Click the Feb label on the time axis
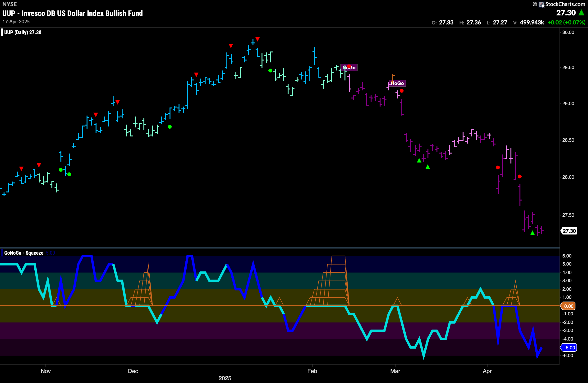The width and height of the screenshot is (588, 383). click(x=312, y=371)
